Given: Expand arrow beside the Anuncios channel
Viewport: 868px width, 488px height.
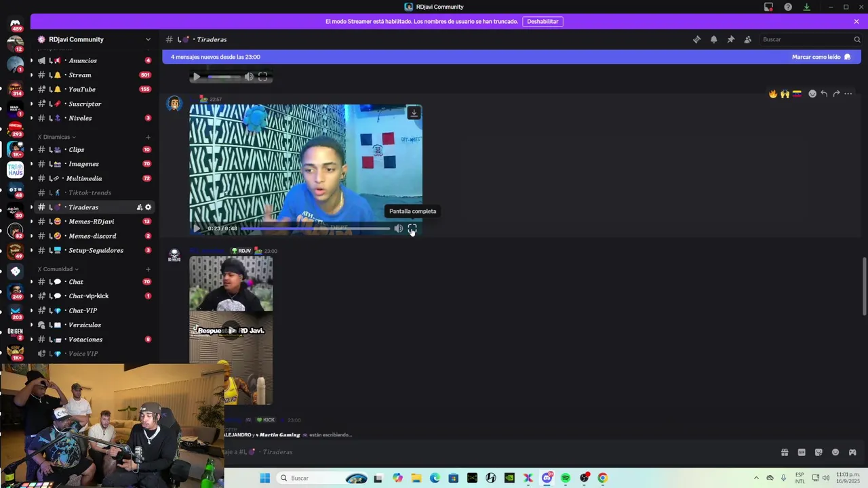Looking at the screenshot, I should pos(31,60).
